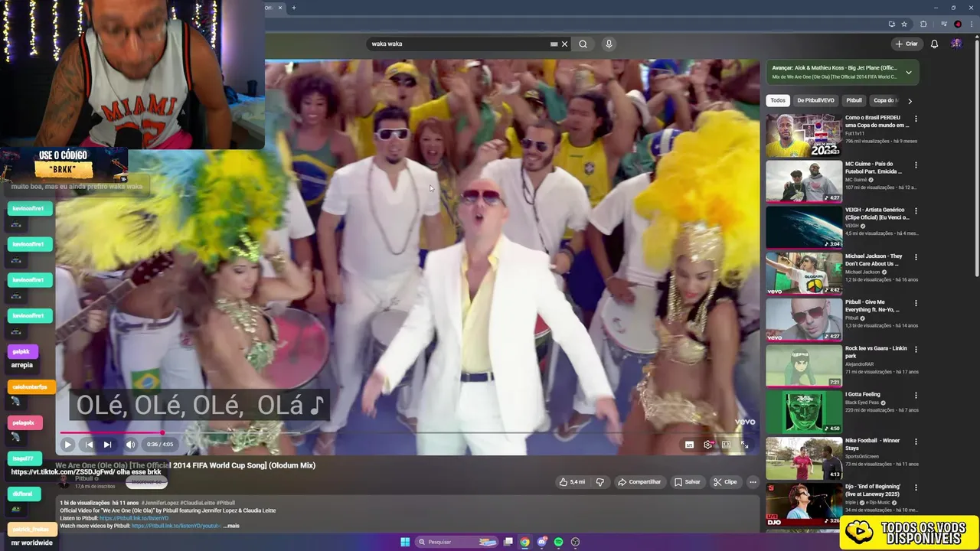Bookmark this page with star
The height and width of the screenshot is (551, 980).
pyautogui.click(x=904, y=24)
